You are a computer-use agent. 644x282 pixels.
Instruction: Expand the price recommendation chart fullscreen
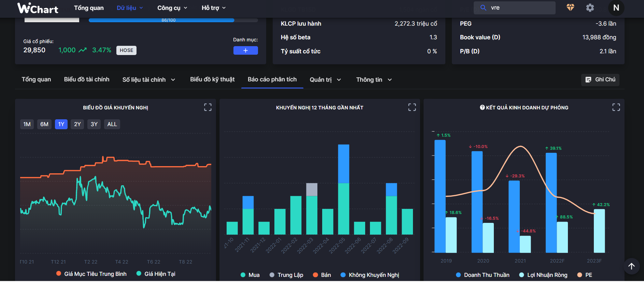[207, 107]
